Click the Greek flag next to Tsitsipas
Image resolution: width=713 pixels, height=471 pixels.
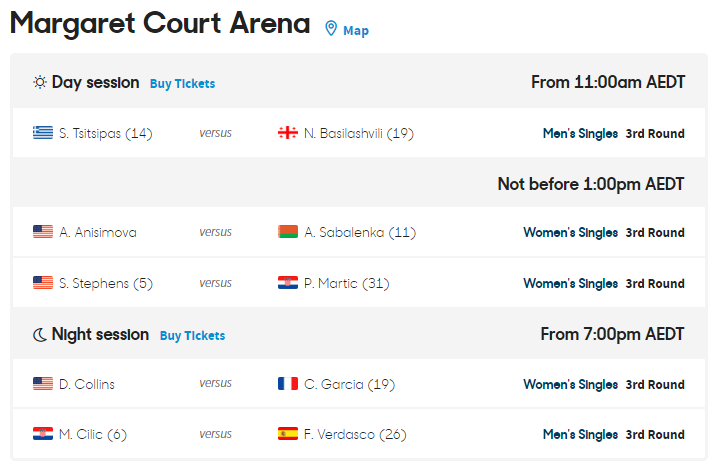pyautogui.click(x=43, y=133)
